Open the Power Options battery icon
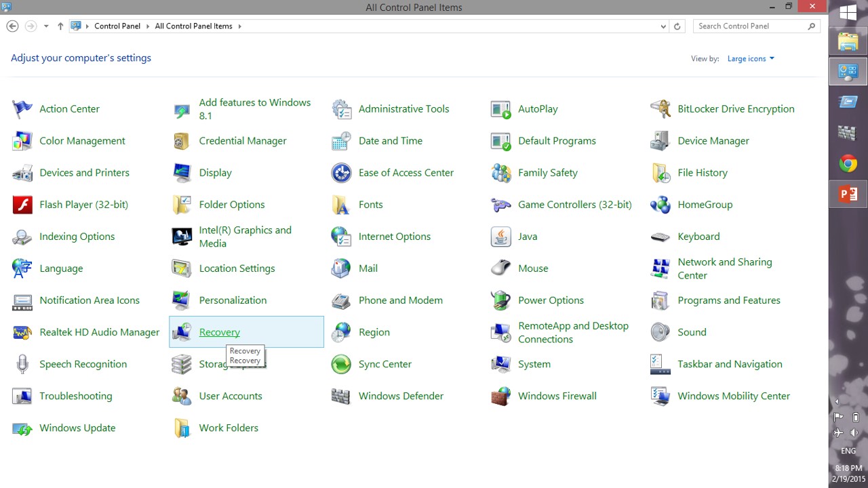This screenshot has height=488, width=868. pos(500,300)
